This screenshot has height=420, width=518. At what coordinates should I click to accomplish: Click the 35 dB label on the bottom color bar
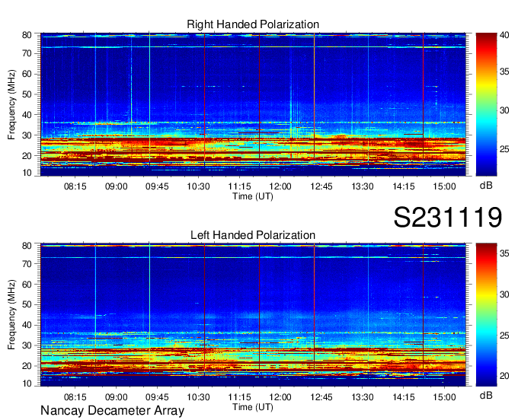[x=504, y=253]
